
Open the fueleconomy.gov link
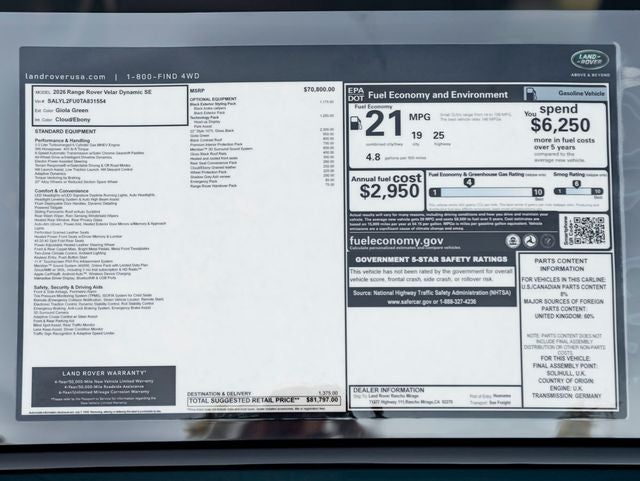click(x=396, y=240)
